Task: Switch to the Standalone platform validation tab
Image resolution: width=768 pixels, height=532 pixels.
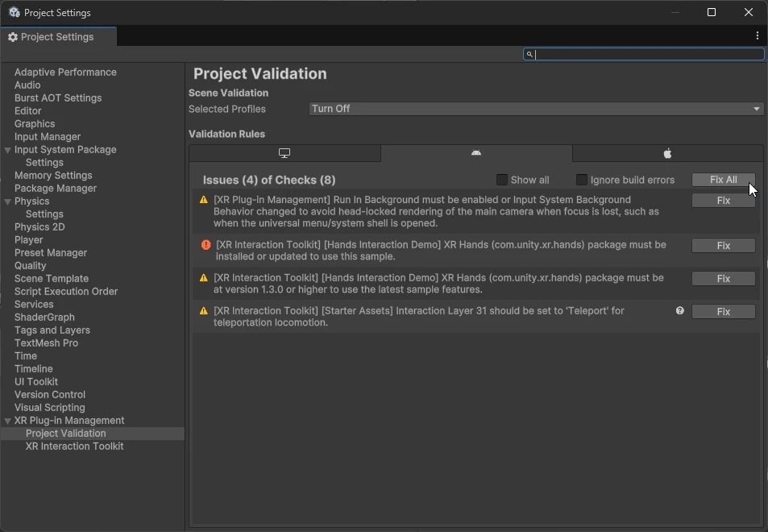Action: click(x=284, y=153)
